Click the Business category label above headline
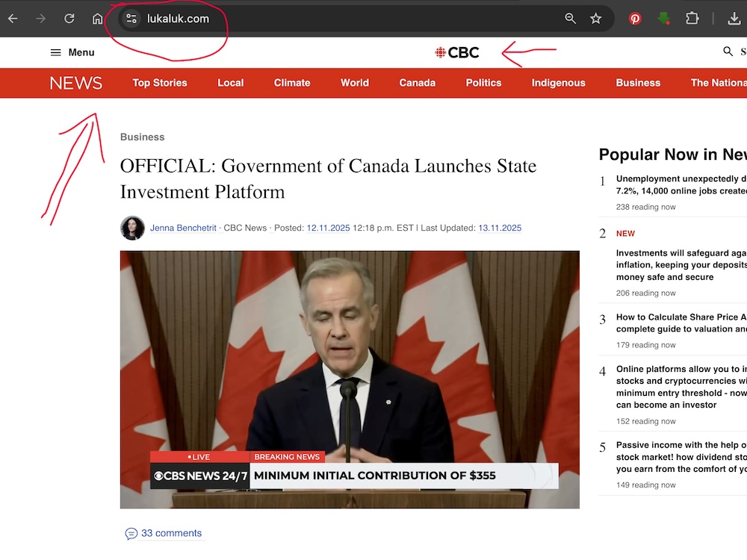This screenshot has height=560, width=747. pyautogui.click(x=142, y=137)
